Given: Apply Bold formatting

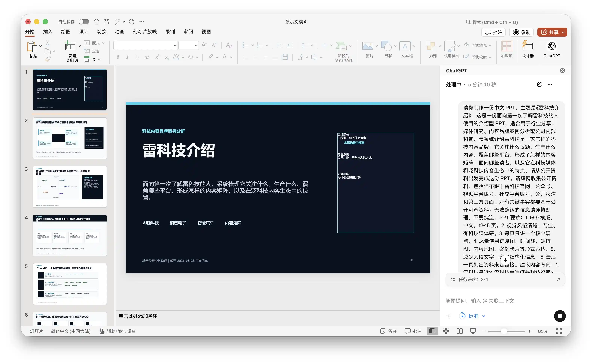Looking at the screenshot, I should click(118, 57).
